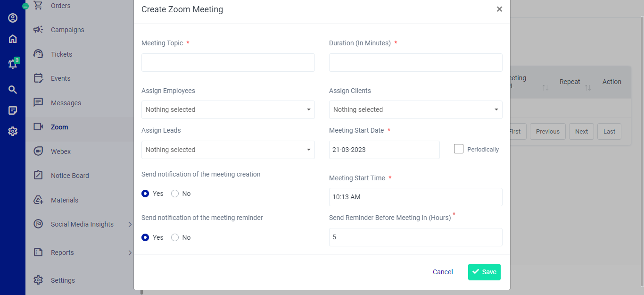Click the Meeting Start Time field
This screenshot has width=644, height=295.
(415, 197)
